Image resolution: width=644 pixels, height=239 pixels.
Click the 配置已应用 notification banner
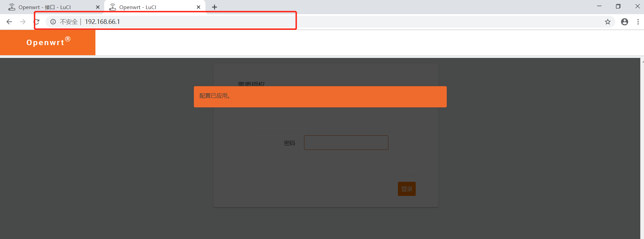click(x=320, y=97)
